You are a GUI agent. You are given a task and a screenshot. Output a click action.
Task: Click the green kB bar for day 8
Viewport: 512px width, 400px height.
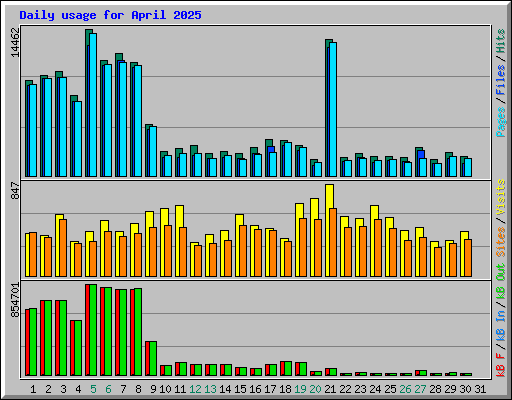click(x=138, y=332)
